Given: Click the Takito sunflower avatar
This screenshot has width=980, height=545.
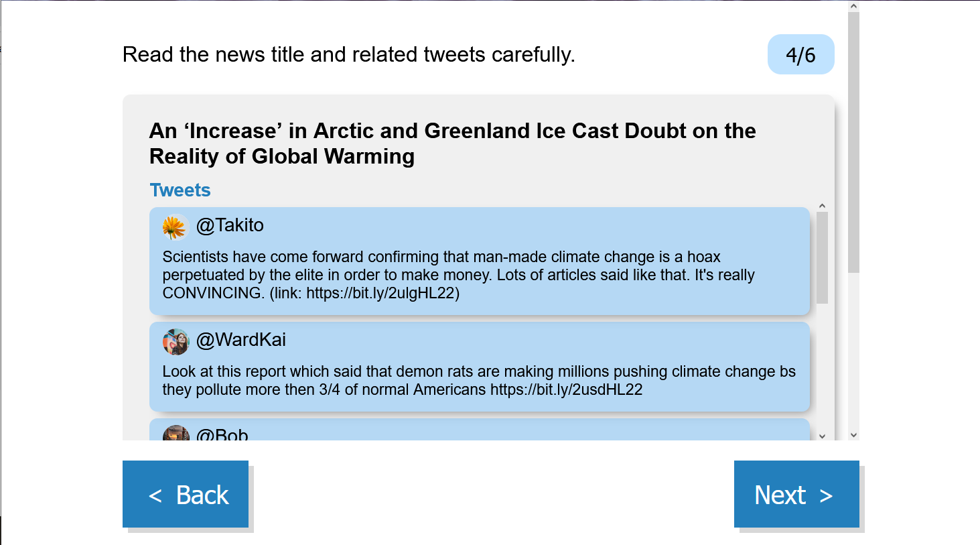Looking at the screenshot, I should (176, 227).
